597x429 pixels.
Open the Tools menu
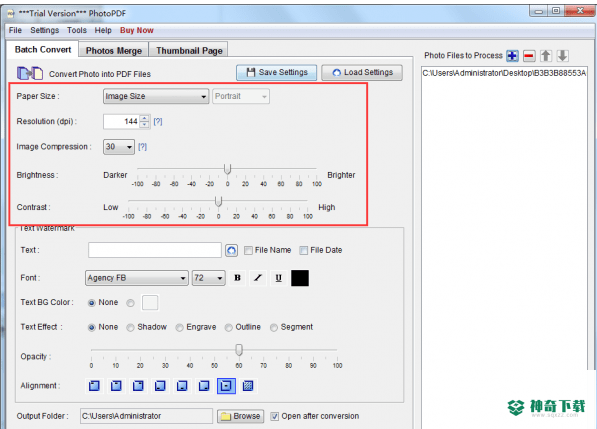click(x=77, y=30)
